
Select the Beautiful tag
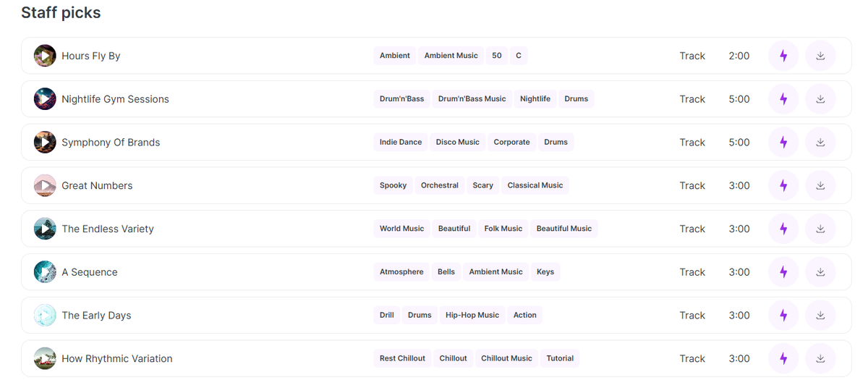click(x=454, y=229)
